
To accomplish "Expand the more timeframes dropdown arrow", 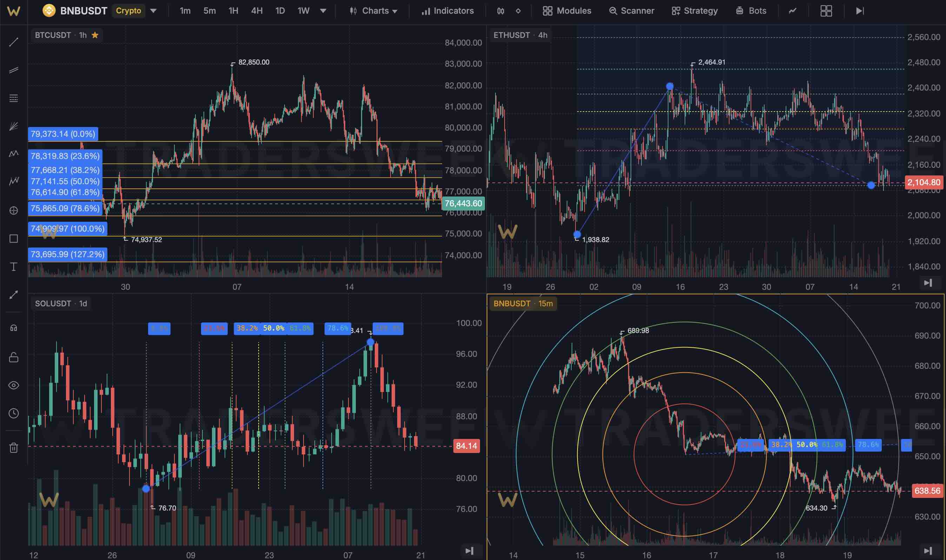I will coord(323,11).
